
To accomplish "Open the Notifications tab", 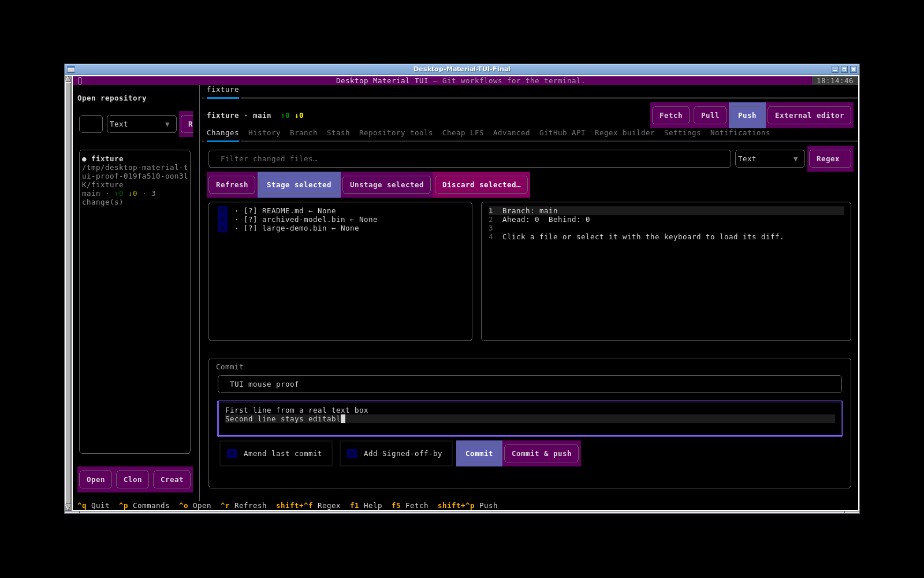I will coord(740,133).
